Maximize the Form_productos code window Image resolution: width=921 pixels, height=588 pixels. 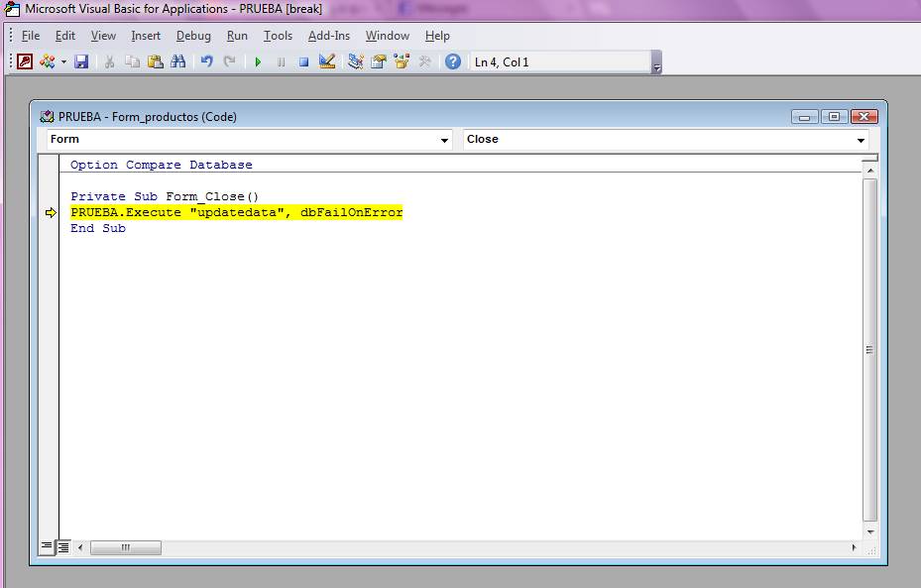(x=834, y=117)
